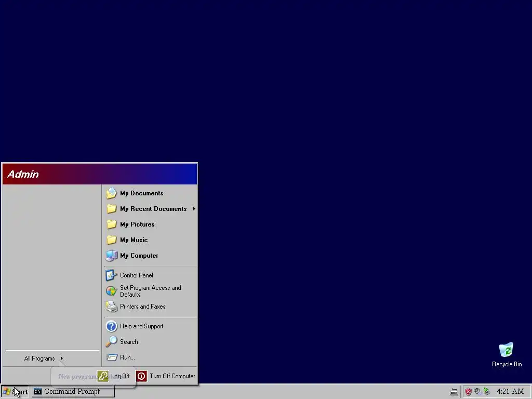Open My Computer from the Start menu
The image size is (532, 399).
[x=151, y=256]
